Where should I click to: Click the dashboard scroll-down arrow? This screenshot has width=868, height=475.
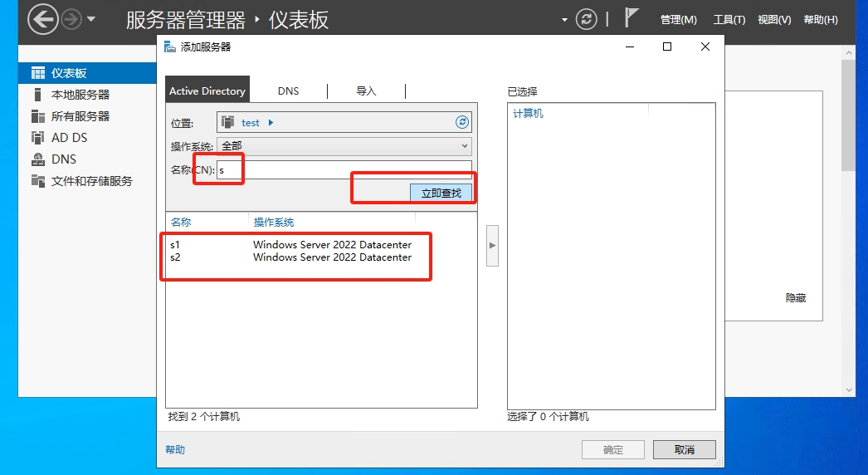[849, 390]
